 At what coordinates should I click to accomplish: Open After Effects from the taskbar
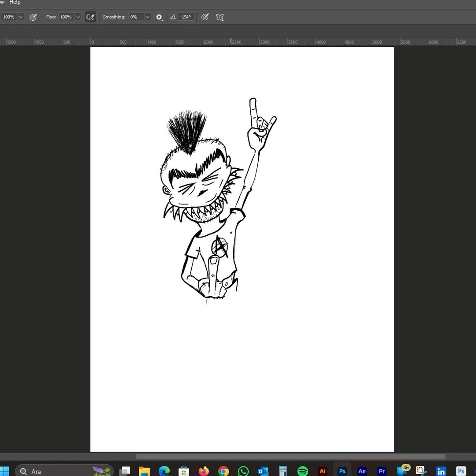click(362, 471)
